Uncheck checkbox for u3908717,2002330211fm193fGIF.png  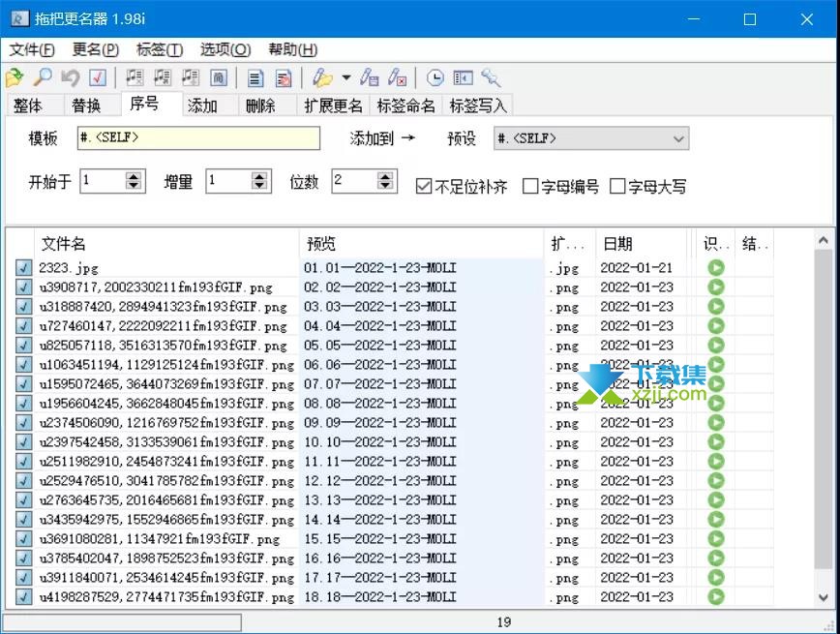pos(23,287)
